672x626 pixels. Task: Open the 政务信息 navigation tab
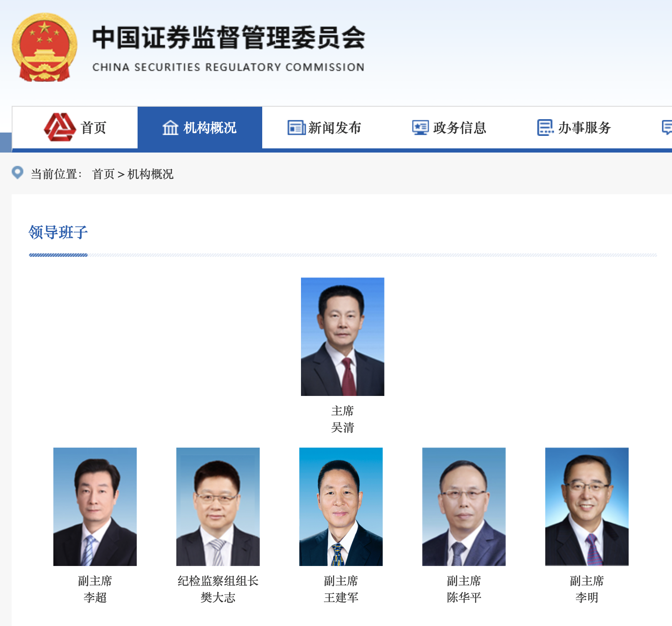(x=450, y=128)
